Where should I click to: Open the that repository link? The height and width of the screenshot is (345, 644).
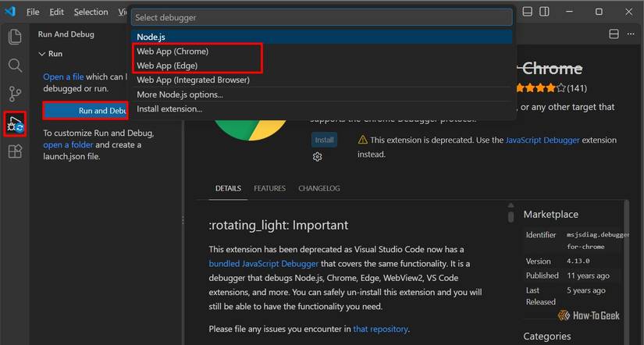(x=380, y=329)
